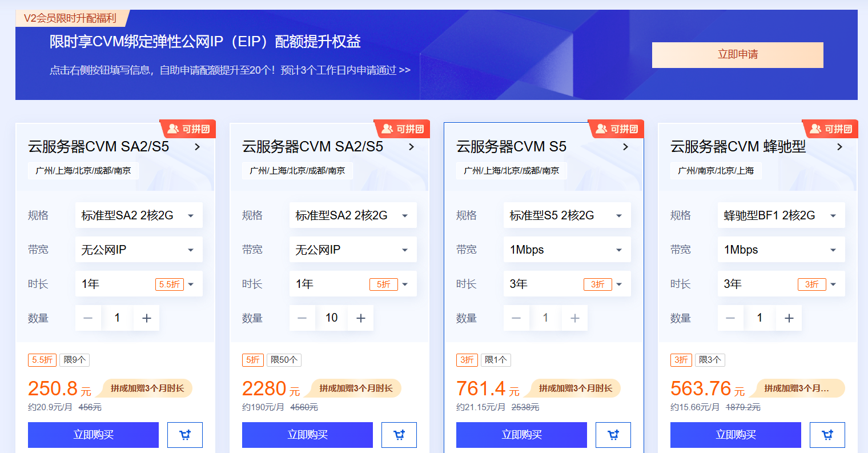The height and width of the screenshot is (453, 868).
Task: Open arrow on 云服务器CVM 蜂驰型 card
Action: 839,147
